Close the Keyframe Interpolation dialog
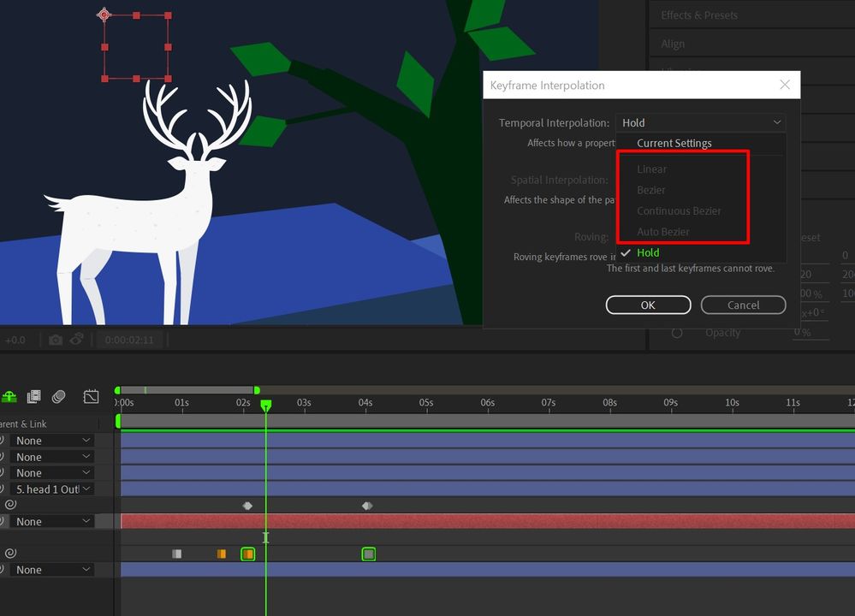 click(x=785, y=85)
